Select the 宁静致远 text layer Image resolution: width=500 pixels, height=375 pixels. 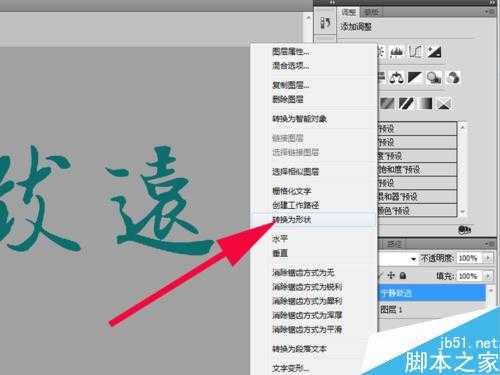[432, 293]
